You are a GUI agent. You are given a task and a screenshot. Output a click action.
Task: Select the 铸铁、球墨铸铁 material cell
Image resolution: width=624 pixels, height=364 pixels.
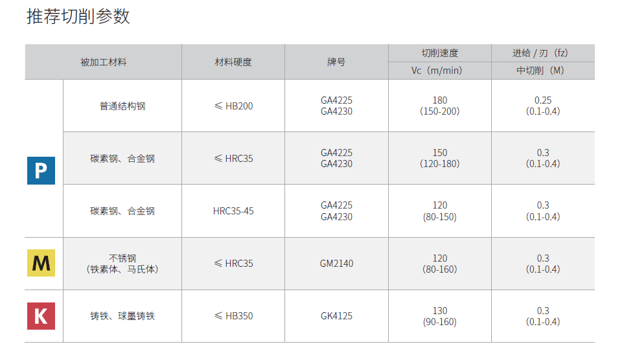tap(122, 316)
